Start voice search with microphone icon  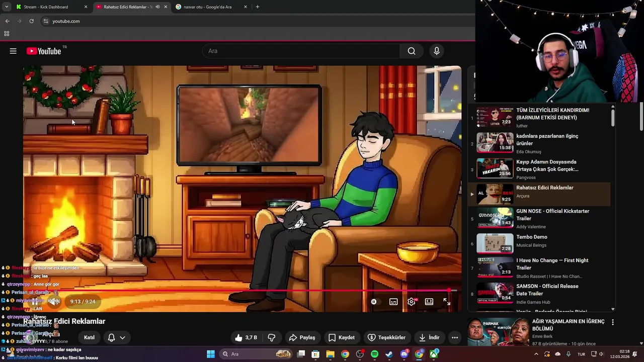[437, 51]
